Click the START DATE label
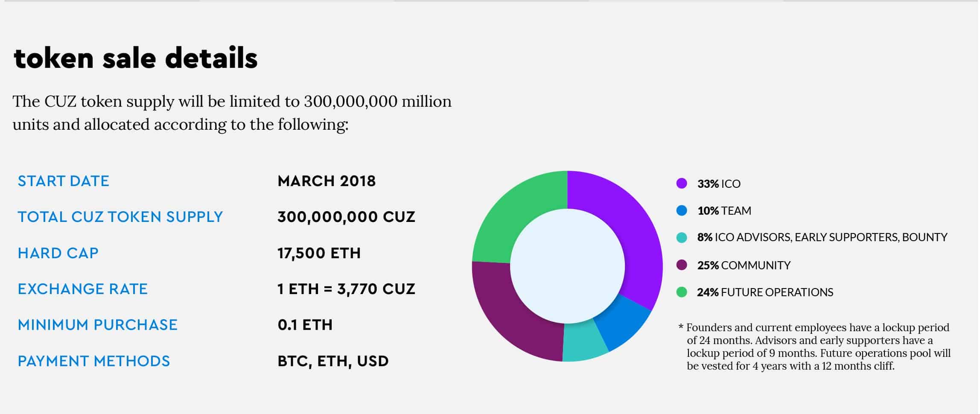The height and width of the screenshot is (414, 980). point(63,181)
